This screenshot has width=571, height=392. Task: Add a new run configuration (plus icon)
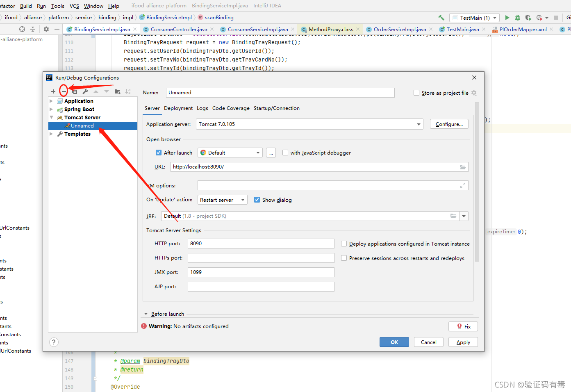[53, 91]
